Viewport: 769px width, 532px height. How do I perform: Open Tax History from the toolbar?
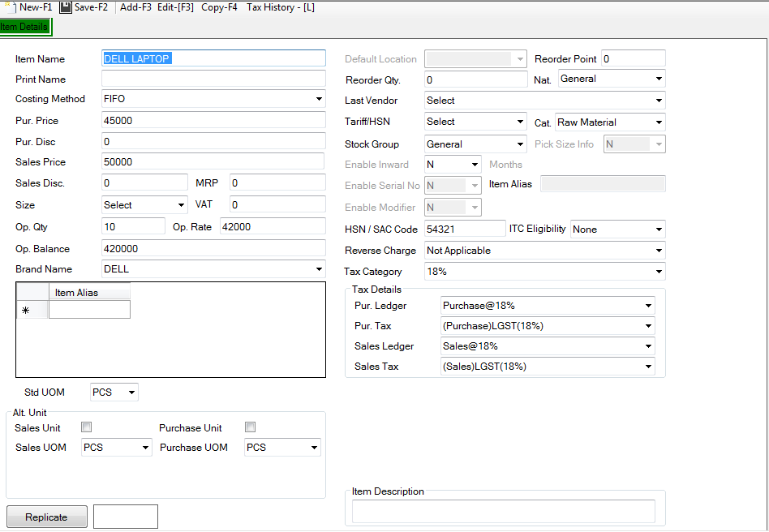[280, 7]
